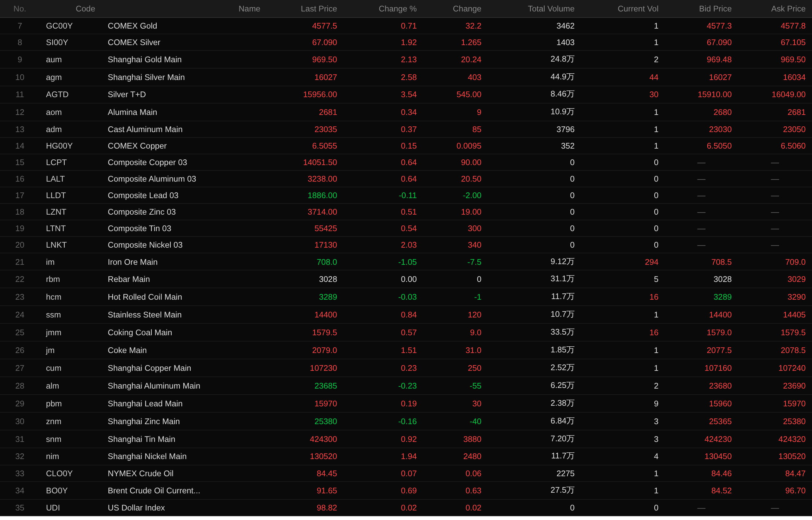Select the COMEX Silver row name
The height and width of the screenshot is (520, 812).
coord(134,43)
